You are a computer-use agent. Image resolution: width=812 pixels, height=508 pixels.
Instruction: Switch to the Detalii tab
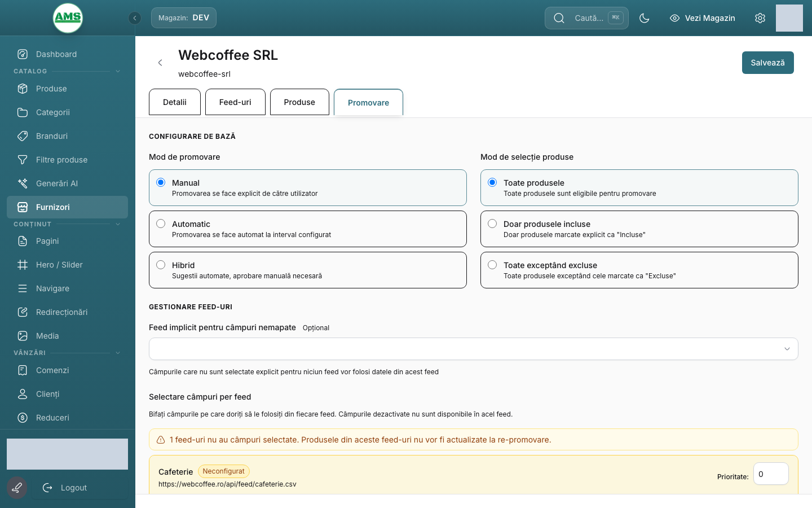tap(175, 102)
